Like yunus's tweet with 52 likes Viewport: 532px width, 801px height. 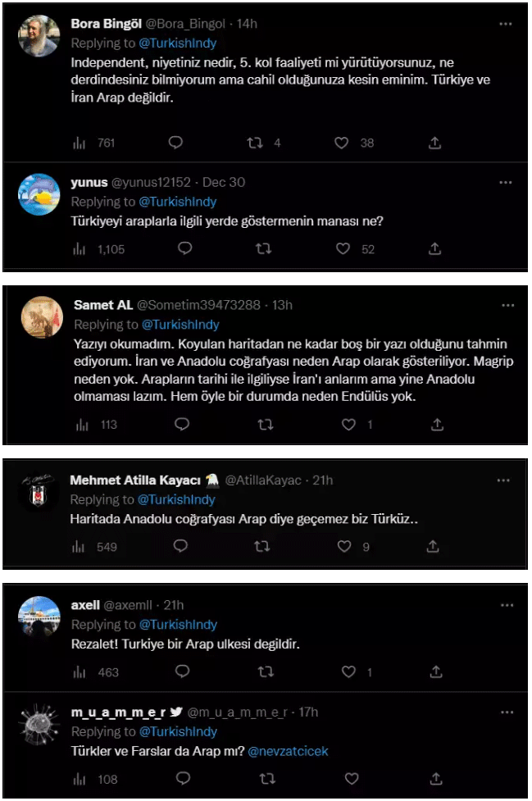(343, 248)
